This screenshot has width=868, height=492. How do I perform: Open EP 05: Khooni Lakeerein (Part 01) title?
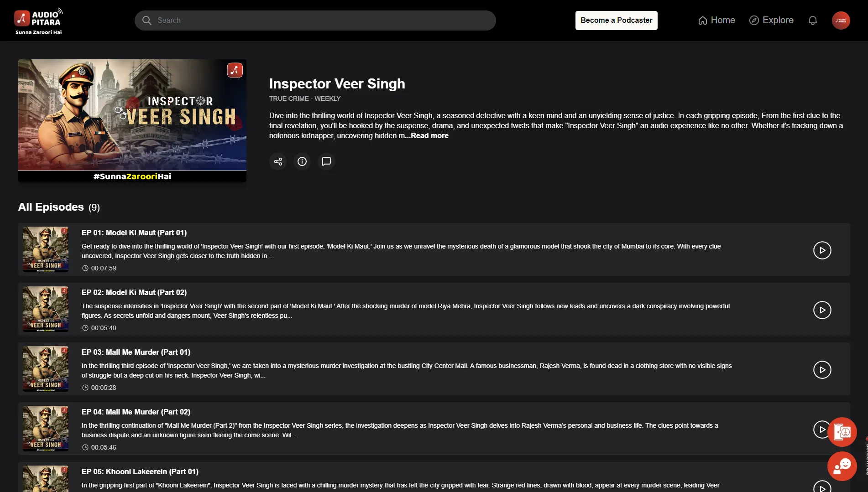pyautogui.click(x=140, y=472)
